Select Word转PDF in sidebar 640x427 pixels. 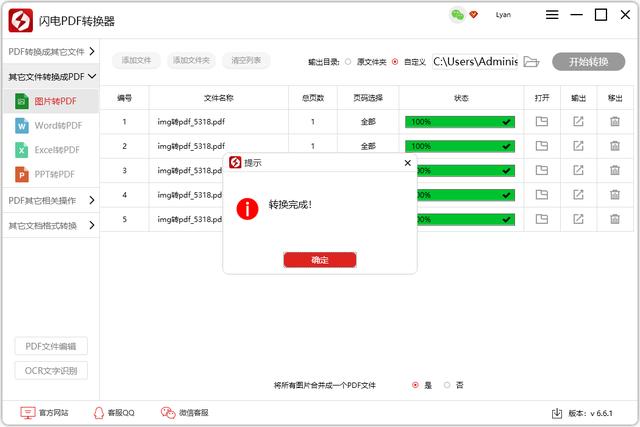[51, 125]
